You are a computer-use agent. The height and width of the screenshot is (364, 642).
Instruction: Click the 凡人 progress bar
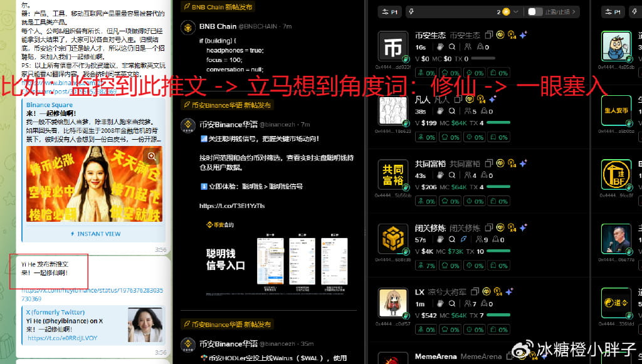pos(498,123)
